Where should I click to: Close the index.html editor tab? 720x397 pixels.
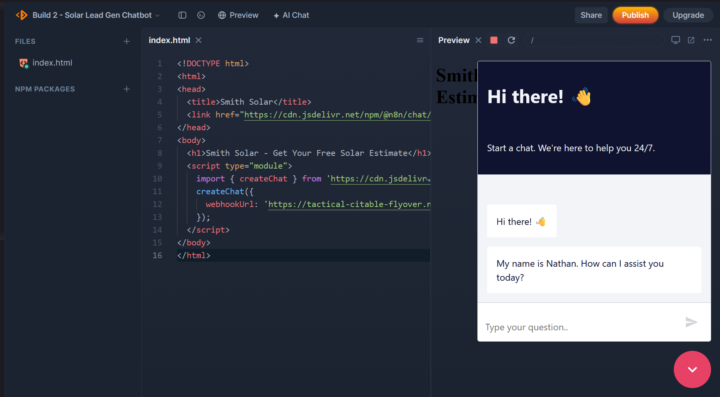[x=198, y=40]
